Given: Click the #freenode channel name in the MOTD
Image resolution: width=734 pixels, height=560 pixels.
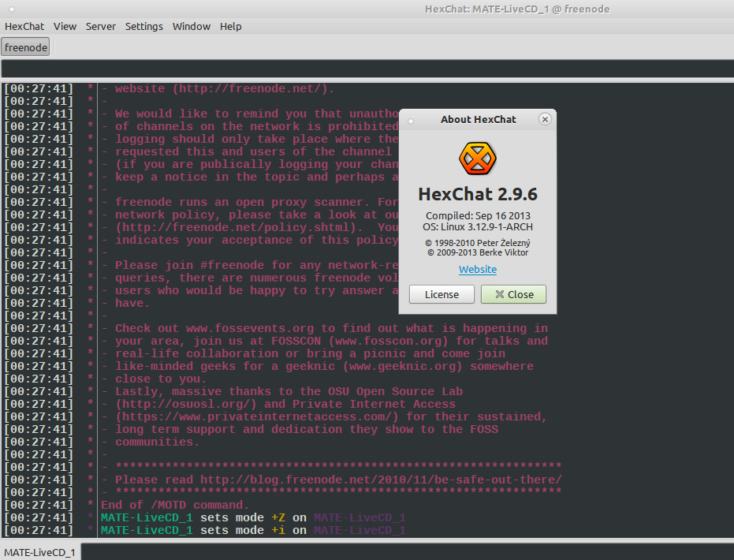Looking at the screenshot, I should (x=232, y=266).
